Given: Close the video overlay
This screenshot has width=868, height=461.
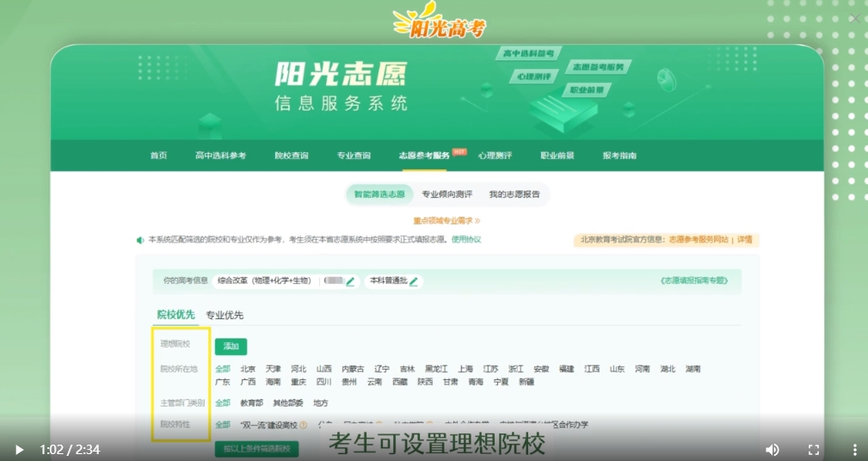Looking at the screenshot, I should (855, 19).
